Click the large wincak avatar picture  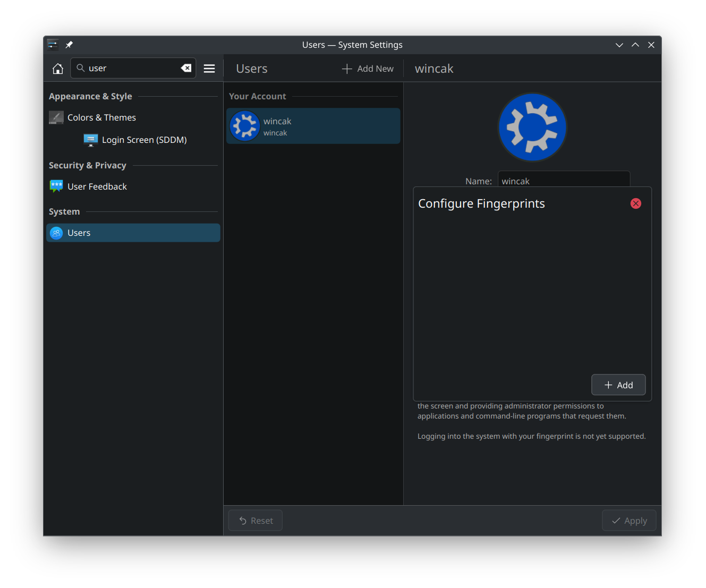pos(532,127)
